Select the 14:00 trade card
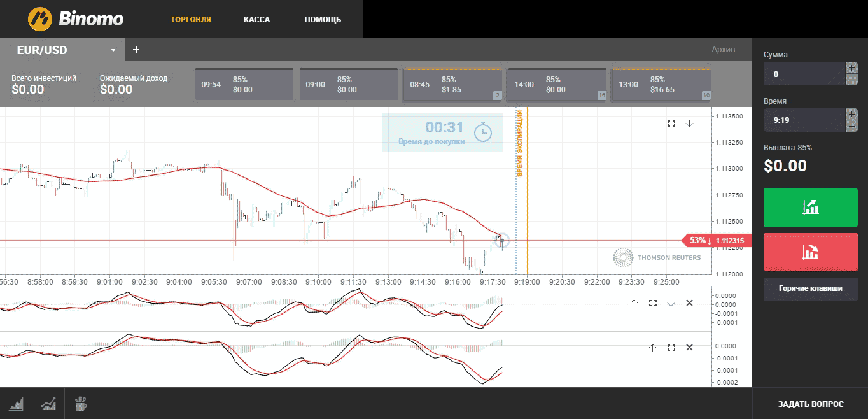 point(557,85)
